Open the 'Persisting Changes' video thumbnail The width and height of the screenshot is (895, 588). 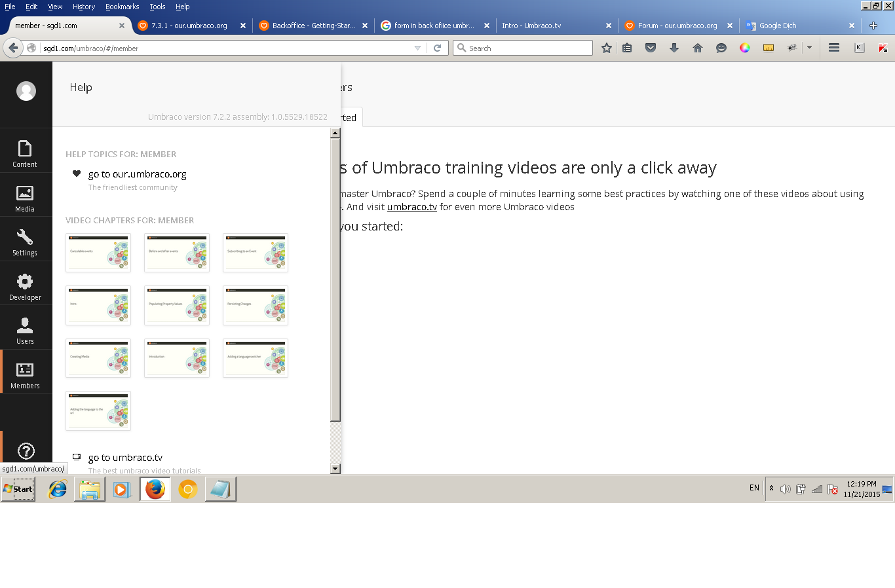[x=256, y=305]
